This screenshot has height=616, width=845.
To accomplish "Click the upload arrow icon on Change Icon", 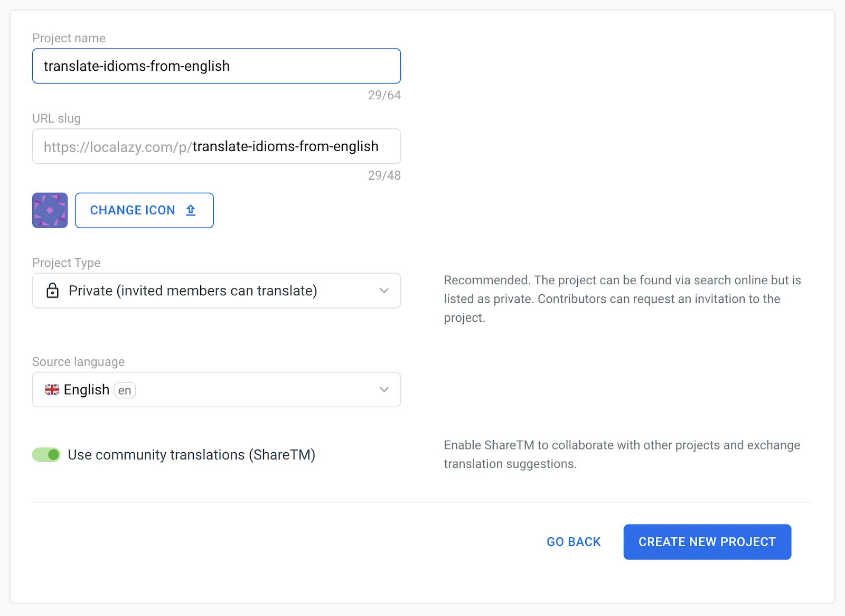I will (x=191, y=210).
